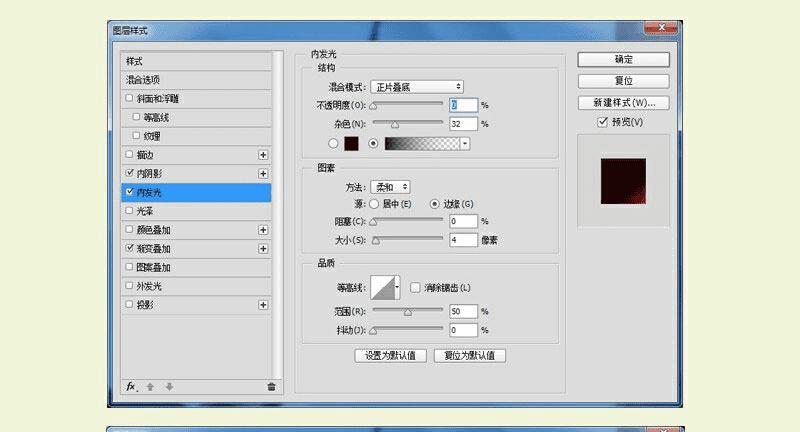The height and width of the screenshot is (432, 800).
Task: Click the contour curve thumbnail
Action: (x=383, y=288)
